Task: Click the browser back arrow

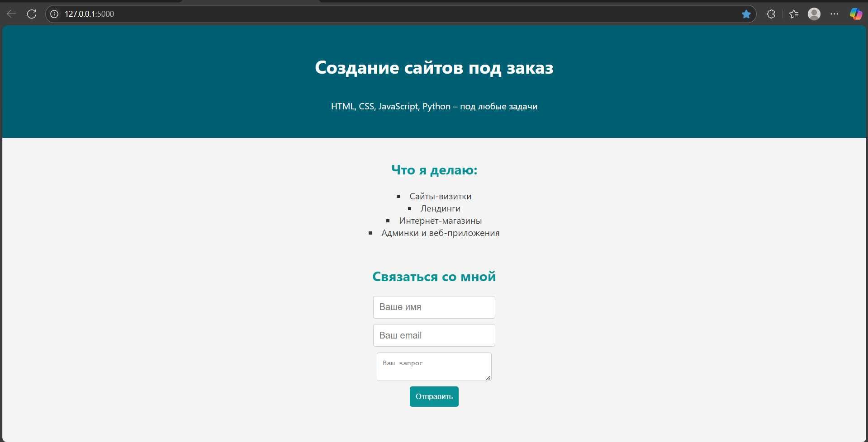Action: coord(11,14)
